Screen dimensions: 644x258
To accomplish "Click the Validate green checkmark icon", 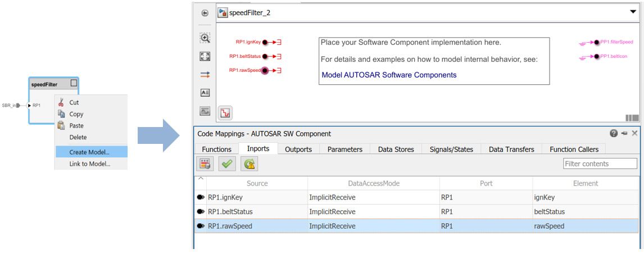I will 226,164.
